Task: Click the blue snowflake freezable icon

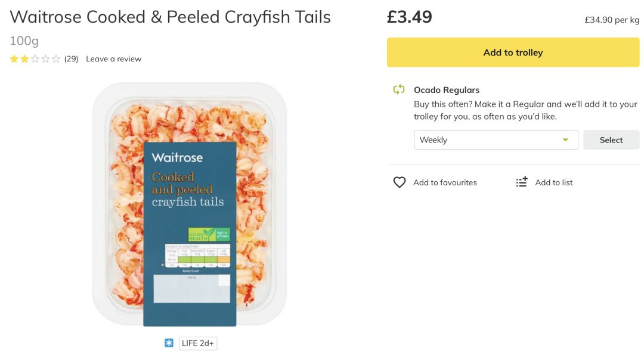Action: point(169,343)
